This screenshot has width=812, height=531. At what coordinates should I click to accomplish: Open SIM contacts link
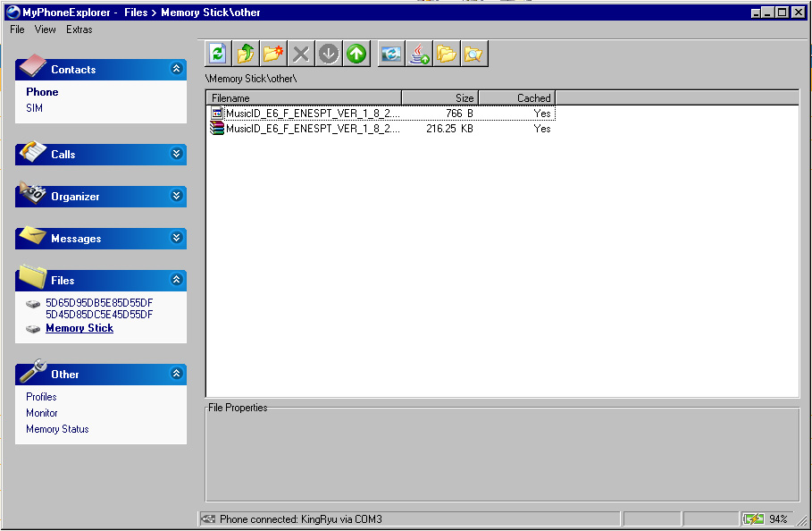[x=34, y=108]
